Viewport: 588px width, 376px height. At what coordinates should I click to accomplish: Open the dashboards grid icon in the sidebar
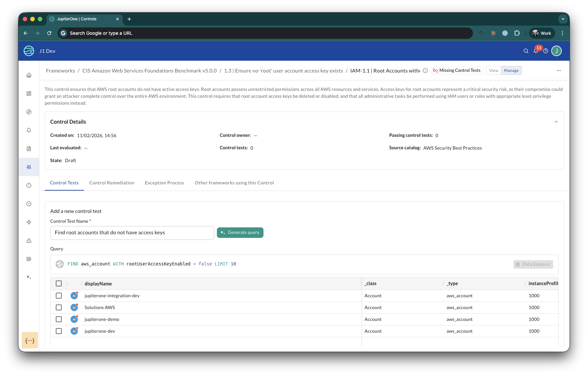[29, 93]
